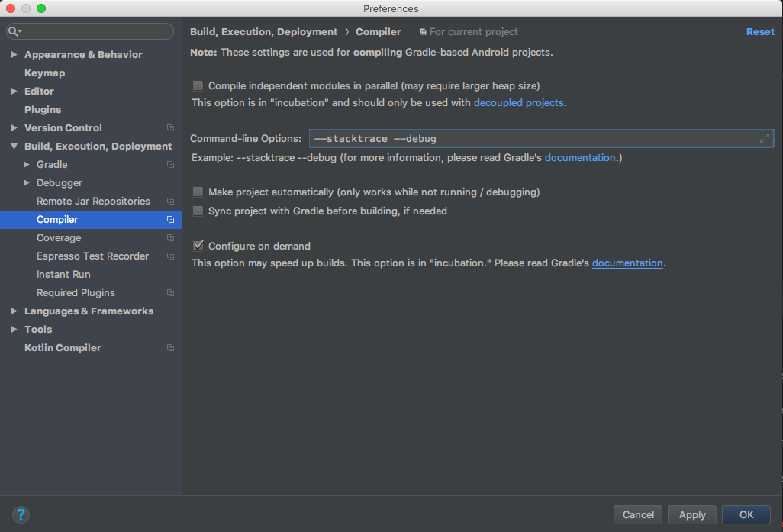Open the search options magnifier dropdown
This screenshot has height=532, width=783.
pyautogui.click(x=14, y=31)
